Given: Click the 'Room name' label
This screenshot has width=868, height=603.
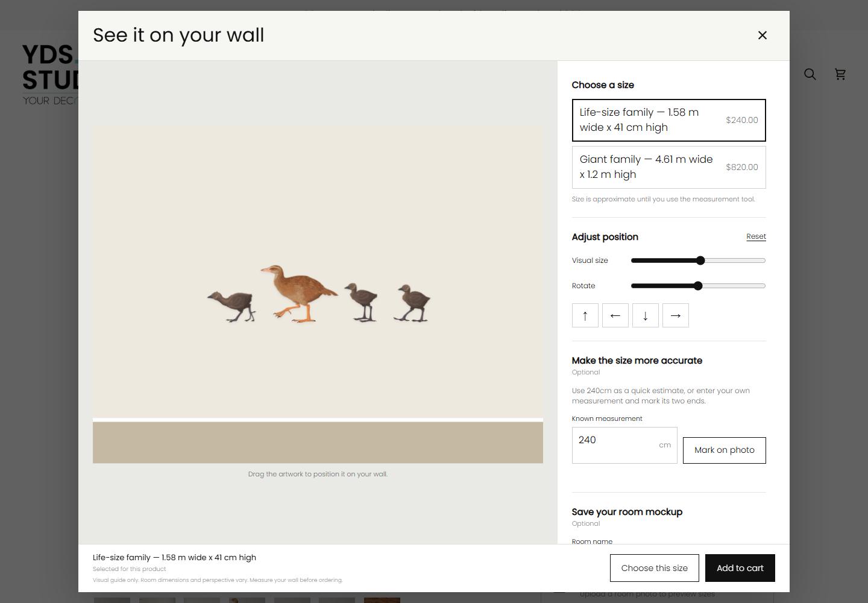Looking at the screenshot, I should (592, 541).
